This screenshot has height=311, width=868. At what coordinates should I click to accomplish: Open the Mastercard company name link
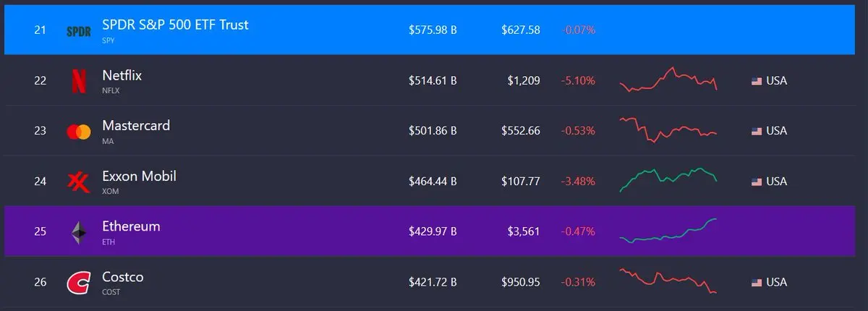(x=136, y=125)
